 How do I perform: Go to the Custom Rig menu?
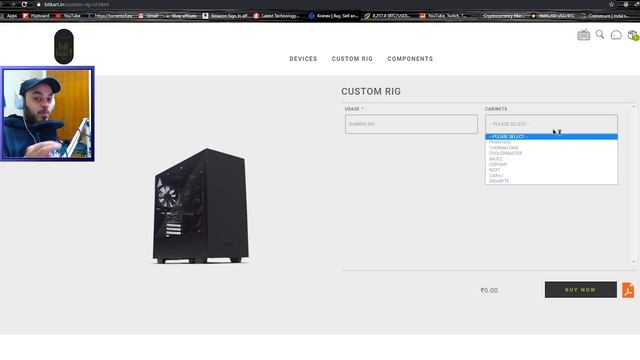click(x=352, y=59)
